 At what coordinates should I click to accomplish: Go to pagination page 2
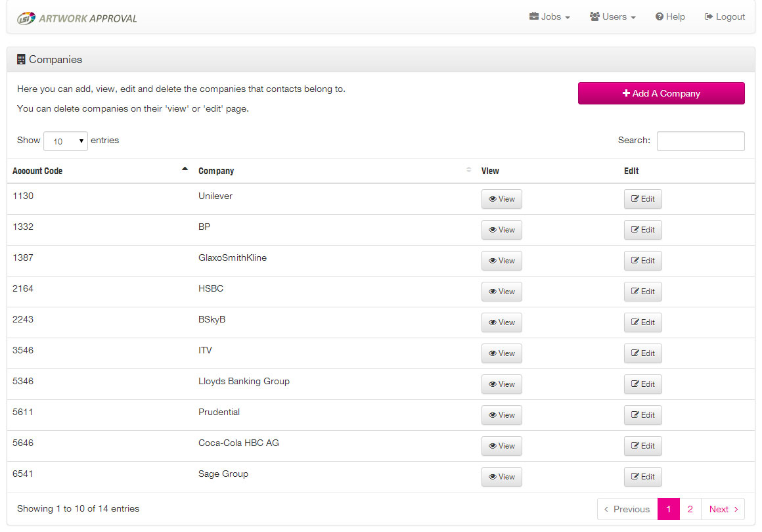[690, 509]
